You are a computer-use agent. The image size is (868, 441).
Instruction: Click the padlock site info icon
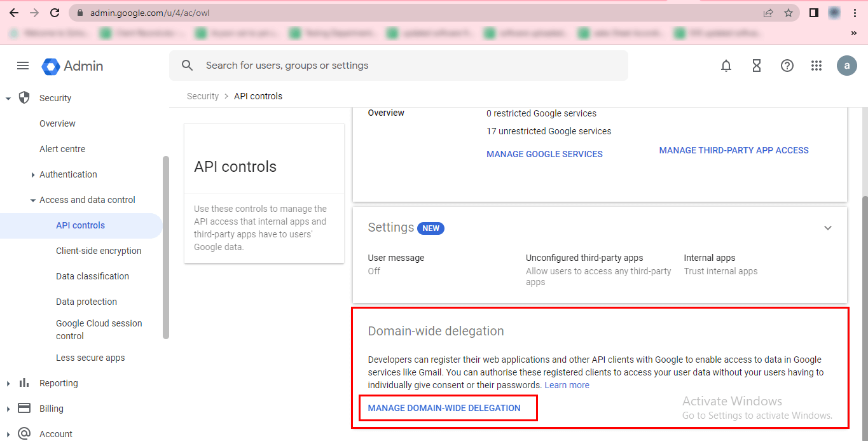79,13
